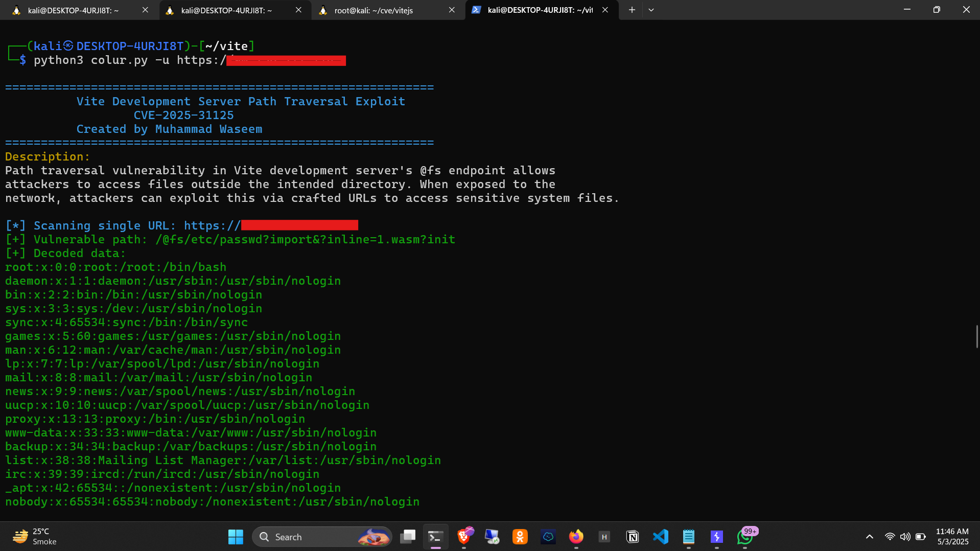Show hidden system tray icons
The image size is (980, 551).
pos(870,537)
